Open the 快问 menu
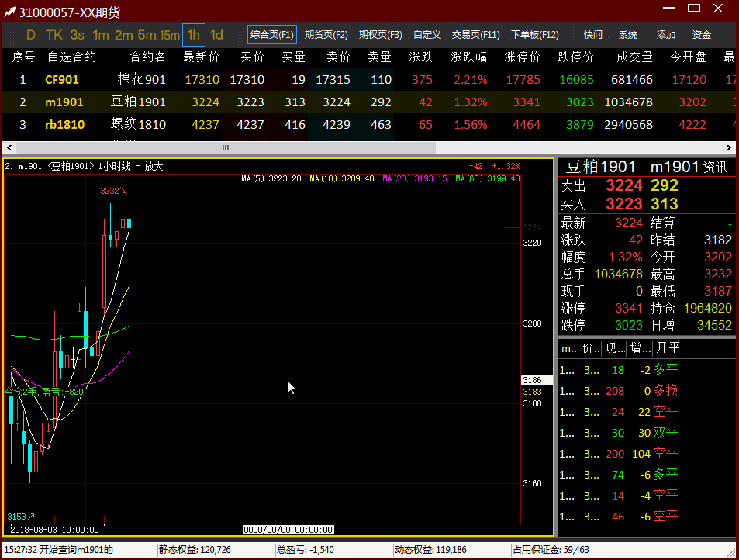Image resolution: width=739 pixels, height=560 pixels. (x=593, y=35)
